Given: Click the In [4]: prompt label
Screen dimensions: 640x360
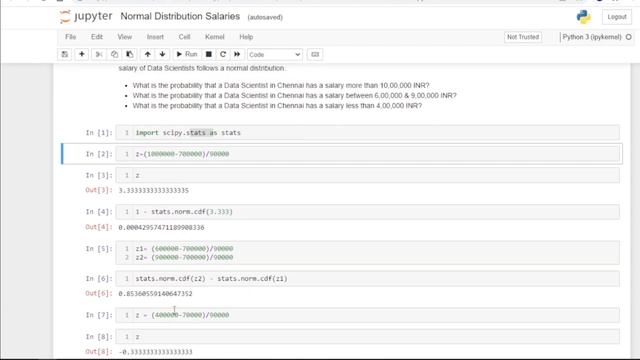Looking at the screenshot, I should pyautogui.click(x=99, y=212).
